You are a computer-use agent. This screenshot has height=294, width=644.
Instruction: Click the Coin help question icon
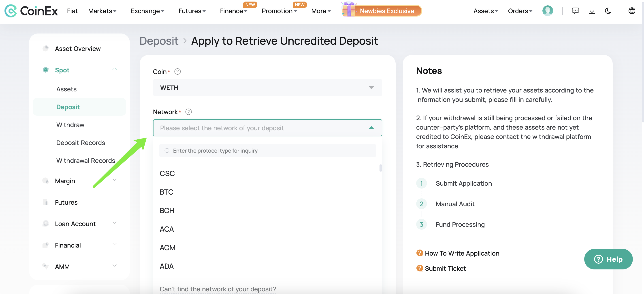pos(177,72)
